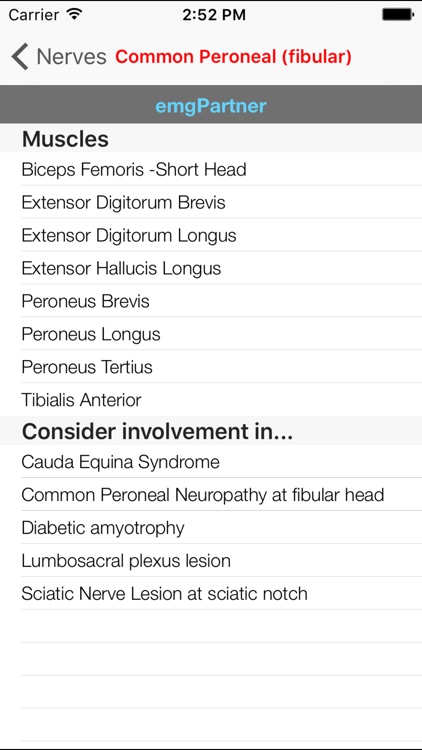Open Peroneus Brevis muscle details

pos(211,301)
